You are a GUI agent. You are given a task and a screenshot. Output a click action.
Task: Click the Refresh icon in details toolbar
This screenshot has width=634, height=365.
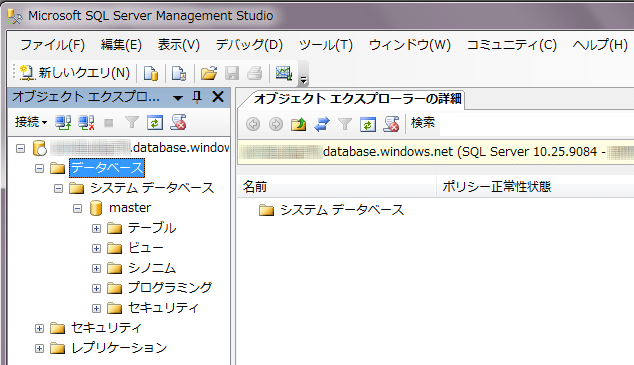pos(368,124)
